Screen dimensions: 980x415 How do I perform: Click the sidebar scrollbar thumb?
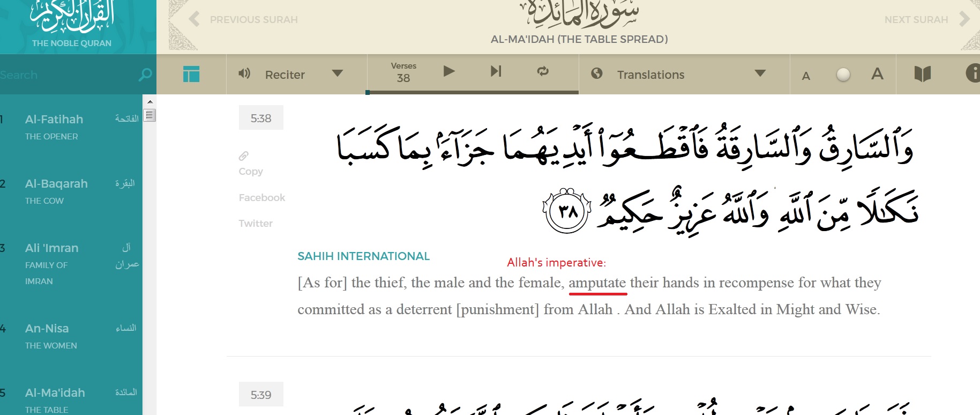coord(149,115)
